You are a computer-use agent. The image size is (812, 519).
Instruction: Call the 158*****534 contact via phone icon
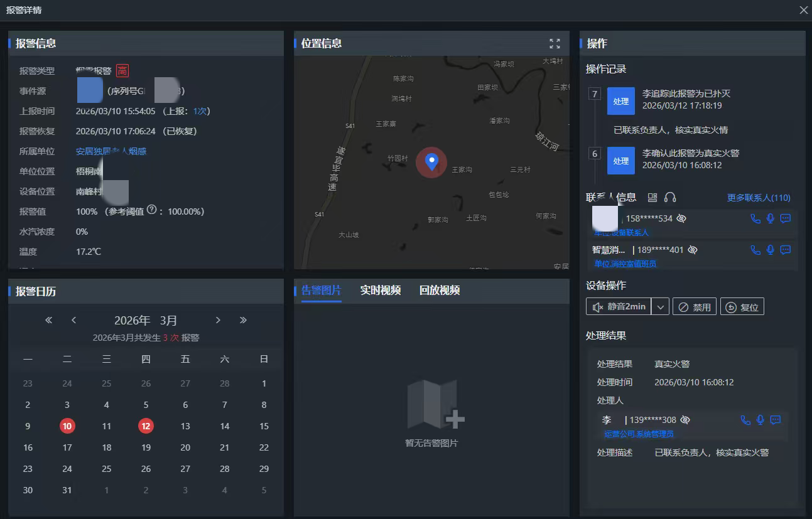pos(755,218)
